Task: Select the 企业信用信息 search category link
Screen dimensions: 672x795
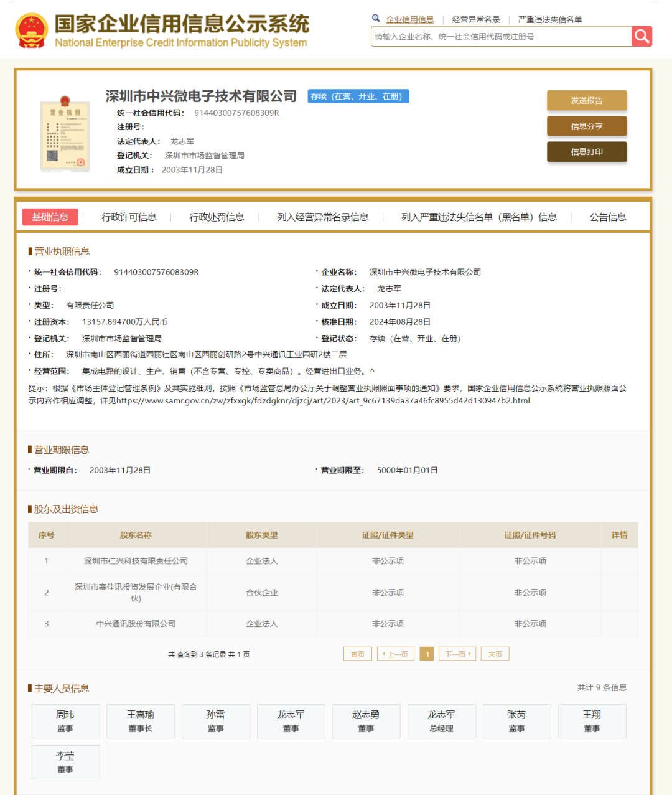Action: point(409,19)
